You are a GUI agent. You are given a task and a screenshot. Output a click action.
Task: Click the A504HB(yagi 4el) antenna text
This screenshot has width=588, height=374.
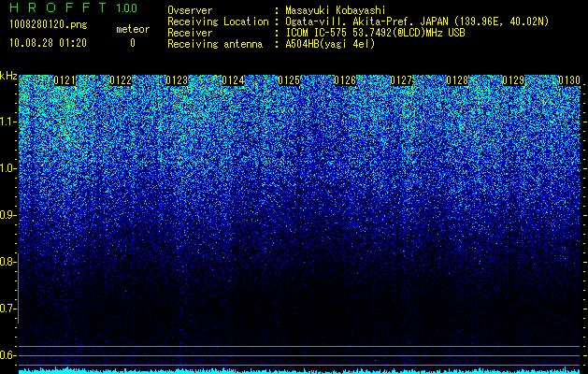[330, 44]
